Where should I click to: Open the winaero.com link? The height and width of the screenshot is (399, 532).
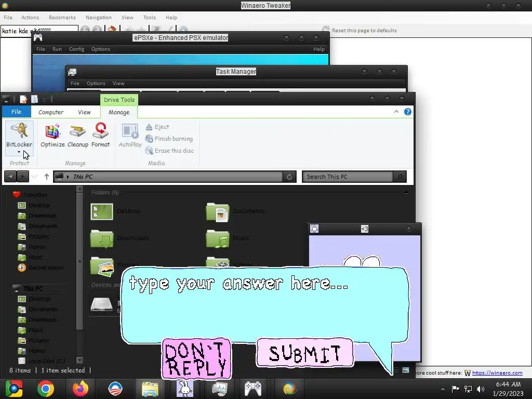(497, 373)
